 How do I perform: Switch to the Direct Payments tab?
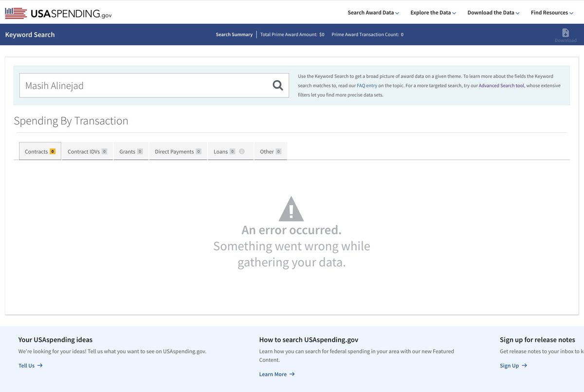pyautogui.click(x=178, y=151)
